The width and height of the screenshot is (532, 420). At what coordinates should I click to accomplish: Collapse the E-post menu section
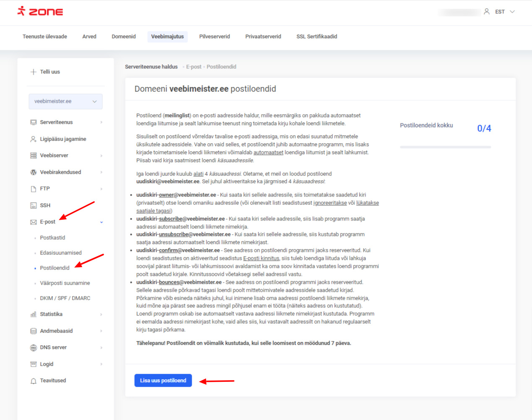pos(102,222)
